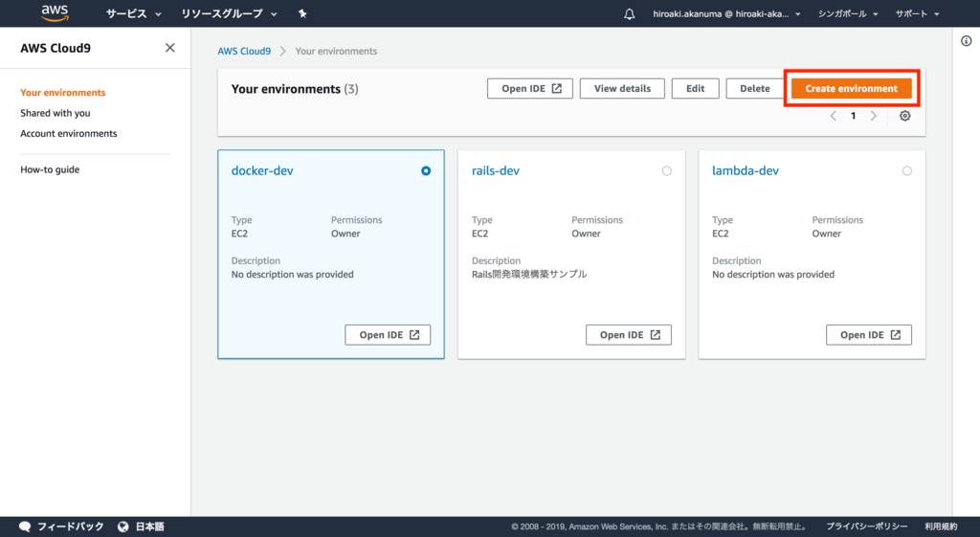This screenshot has height=537, width=980.
Task: Close the AWS Cloud9 side panel
Action: click(x=170, y=48)
